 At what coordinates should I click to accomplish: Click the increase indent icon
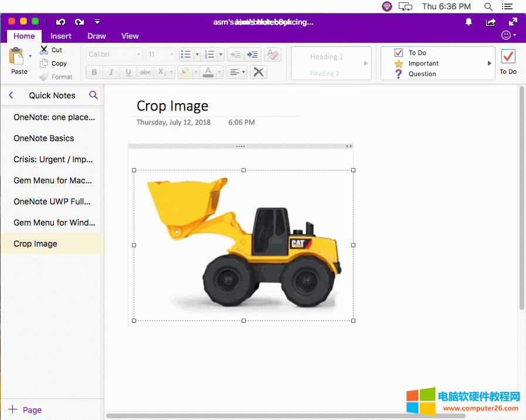tap(253, 54)
